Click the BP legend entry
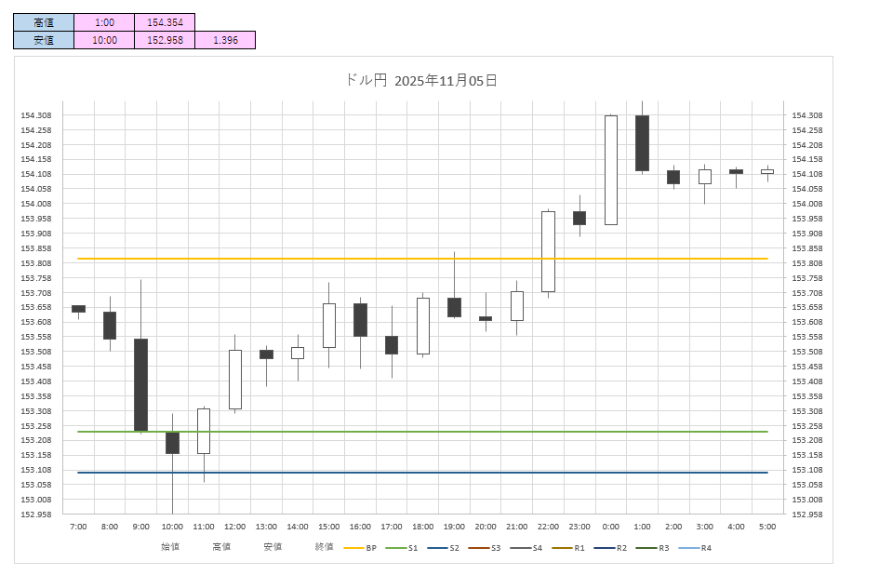 (x=361, y=548)
